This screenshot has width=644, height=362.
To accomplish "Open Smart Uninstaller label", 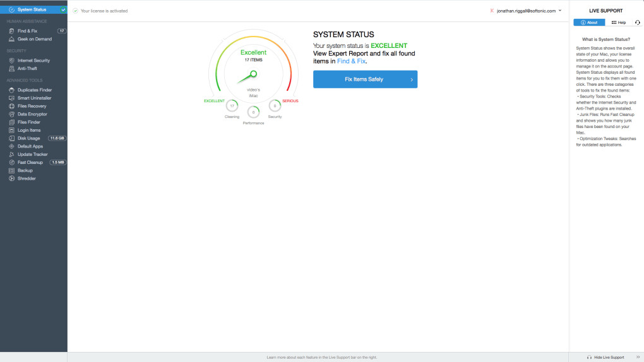I will (x=35, y=98).
